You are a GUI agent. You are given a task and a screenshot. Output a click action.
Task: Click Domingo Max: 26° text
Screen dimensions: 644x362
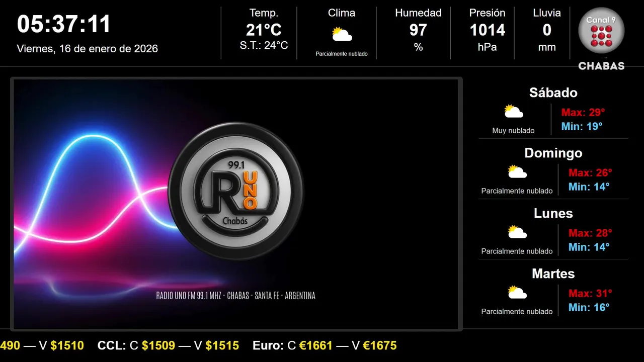(x=590, y=172)
